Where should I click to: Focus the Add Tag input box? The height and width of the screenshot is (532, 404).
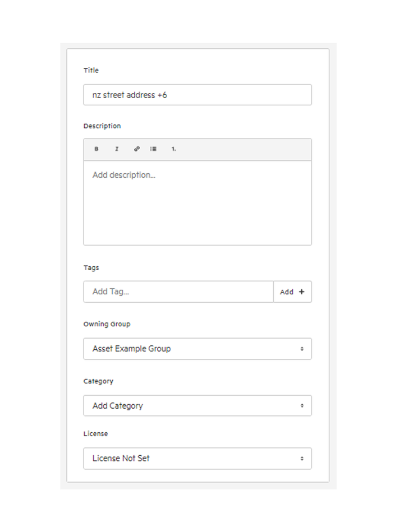pyautogui.click(x=178, y=292)
